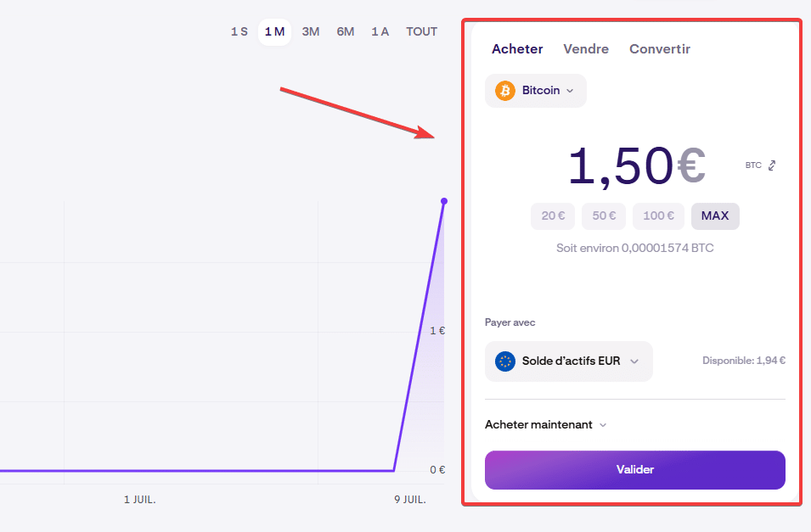The width and height of the screenshot is (811, 532).
Task: Choose the 100 € preset amount
Action: click(658, 216)
